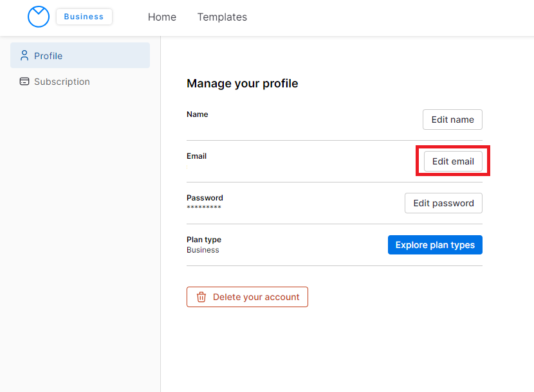The image size is (534, 392).
Task: Click the Email field label
Action: (x=197, y=156)
